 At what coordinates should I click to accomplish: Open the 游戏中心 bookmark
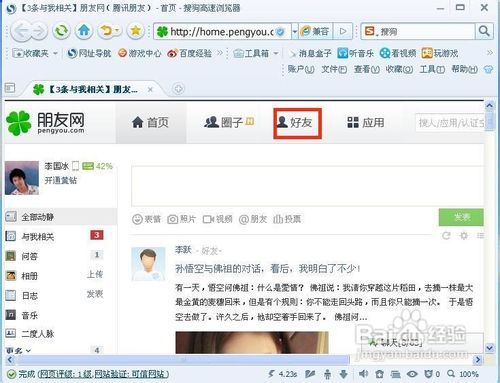click(140, 53)
